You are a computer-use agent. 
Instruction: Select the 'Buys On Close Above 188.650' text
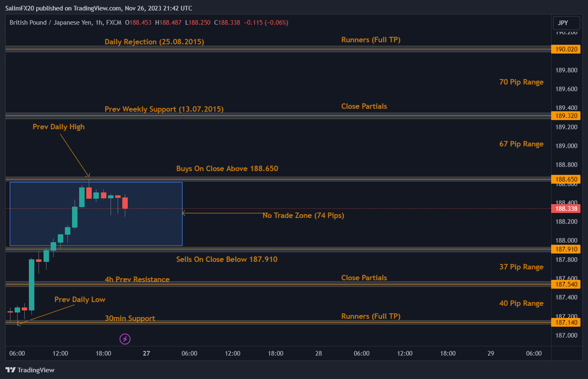[x=227, y=169]
